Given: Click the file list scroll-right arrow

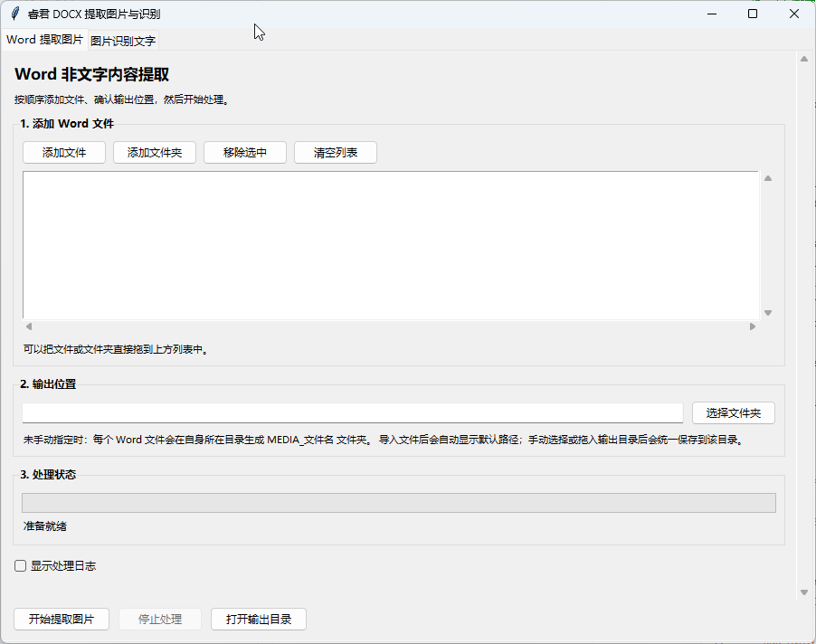Looking at the screenshot, I should pyautogui.click(x=752, y=327).
